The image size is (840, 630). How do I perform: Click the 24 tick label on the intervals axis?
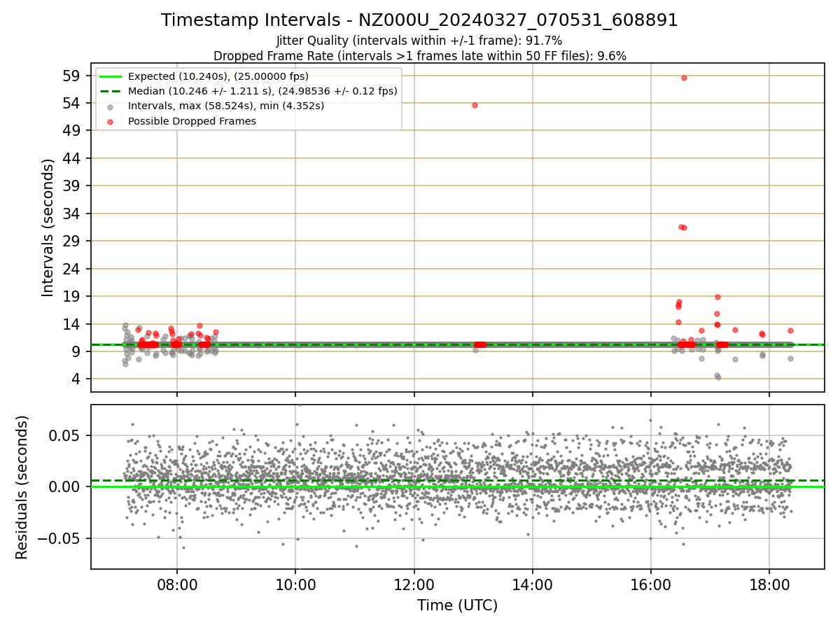(73, 269)
